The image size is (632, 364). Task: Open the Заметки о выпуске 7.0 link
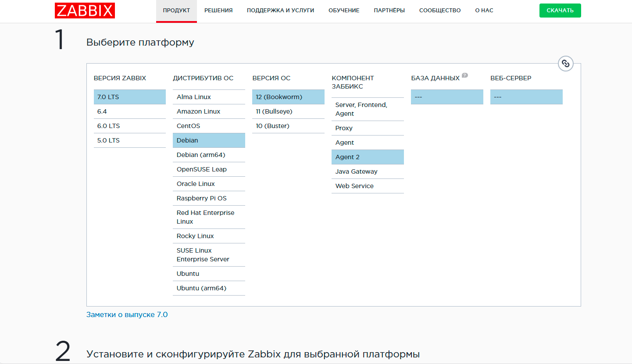pos(127,314)
